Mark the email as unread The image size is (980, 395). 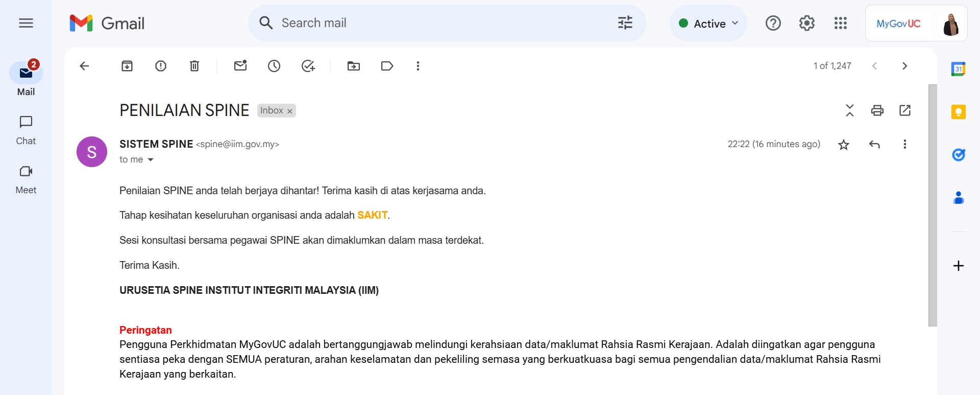[240, 66]
